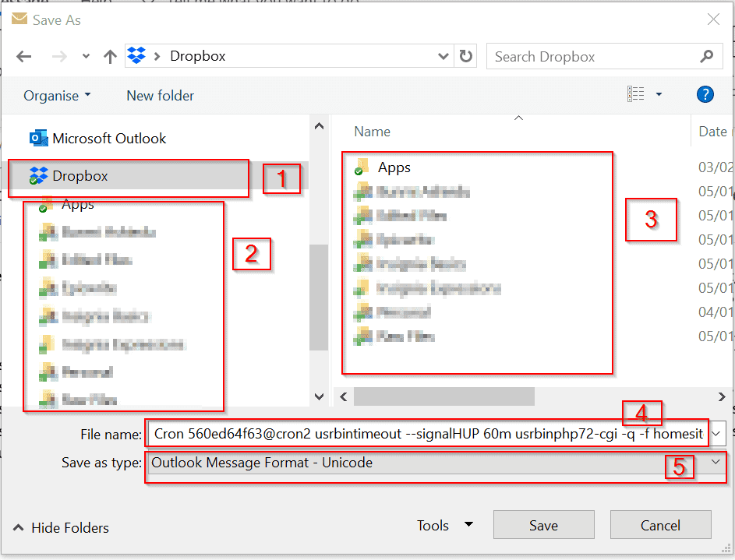The width and height of the screenshot is (735, 560).
Task: Click the back navigation arrow
Action: click(x=23, y=55)
